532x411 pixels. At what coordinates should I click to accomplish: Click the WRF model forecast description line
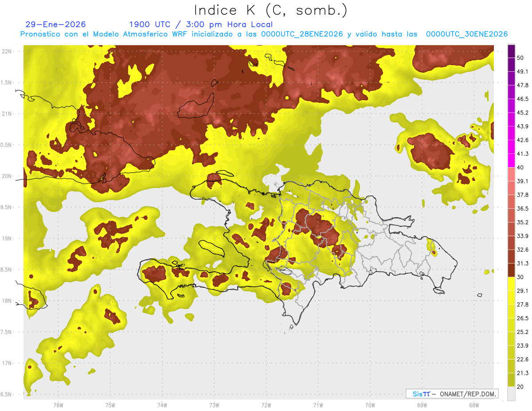(264, 34)
